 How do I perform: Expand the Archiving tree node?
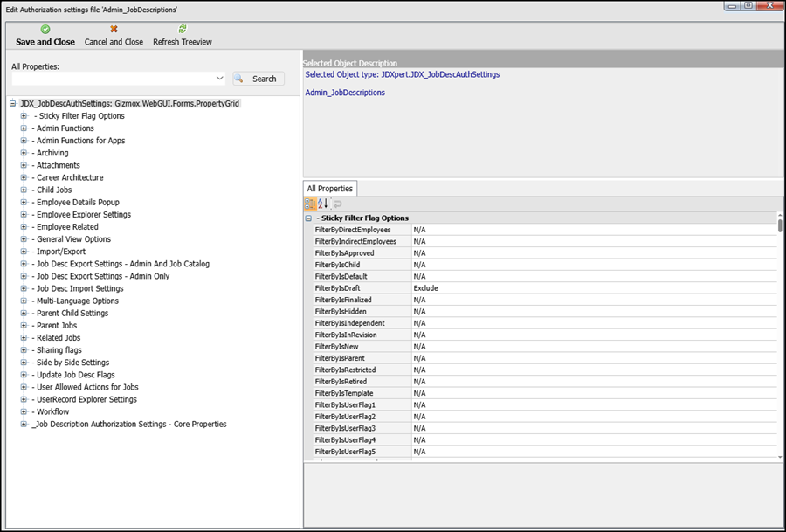(x=24, y=153)
